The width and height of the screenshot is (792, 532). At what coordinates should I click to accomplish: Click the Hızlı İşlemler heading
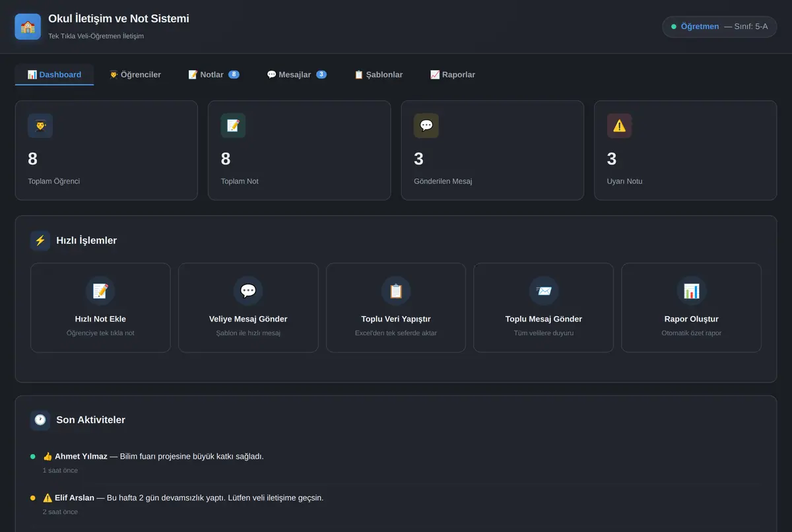86,240
